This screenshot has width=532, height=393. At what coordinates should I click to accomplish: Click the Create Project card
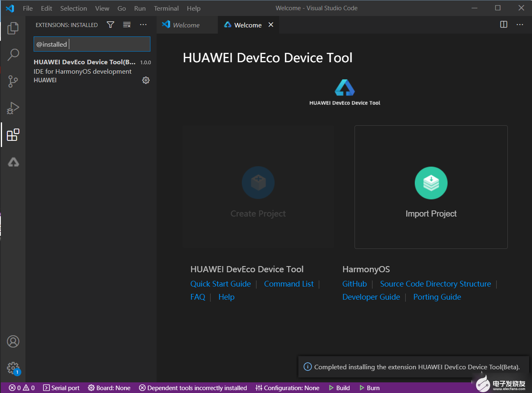[258, 187]
